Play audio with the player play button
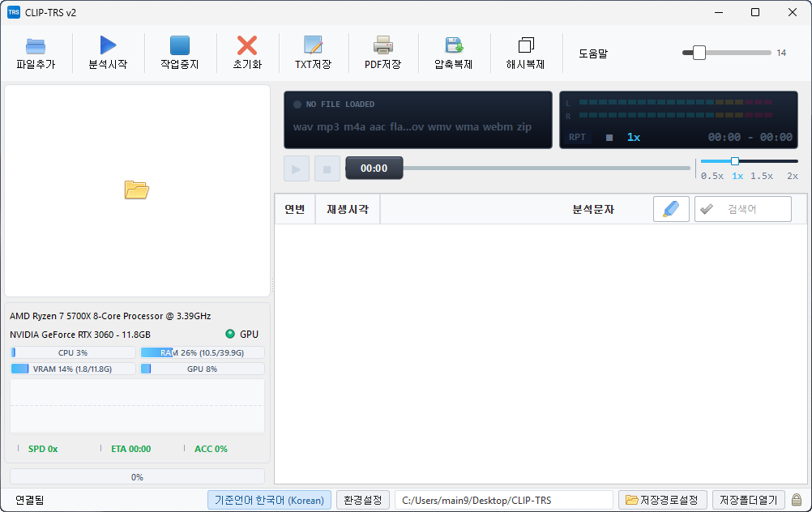The width and height of the screenshot is (812, 512). tap(297, 169)
